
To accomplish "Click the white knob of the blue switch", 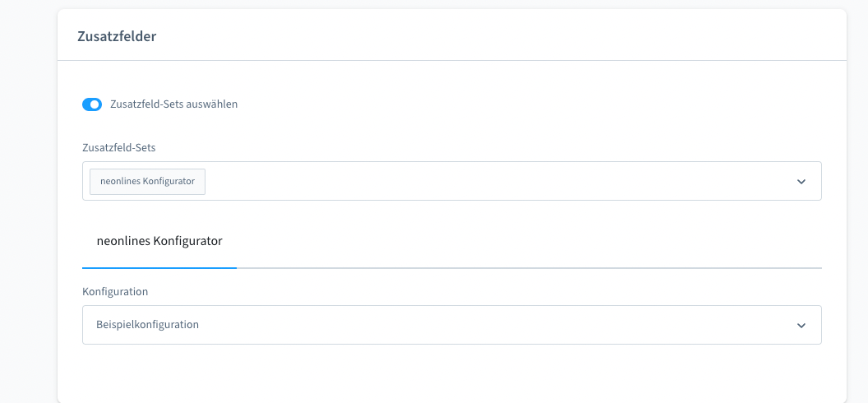I will [95, 104].
